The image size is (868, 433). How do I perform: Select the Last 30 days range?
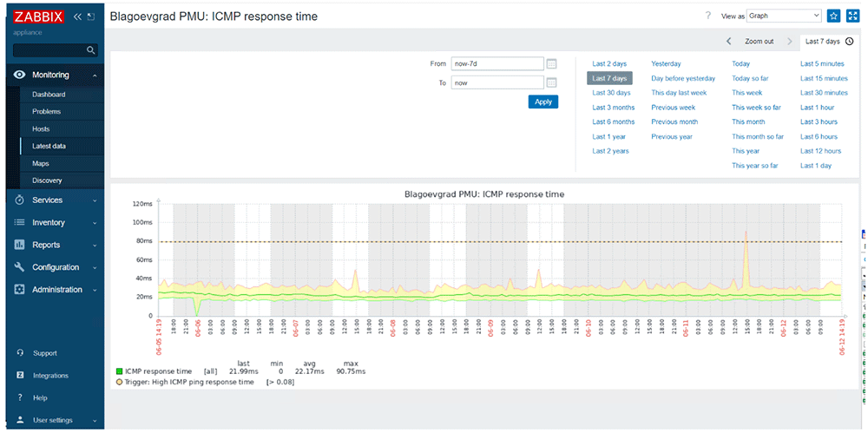tap(611, 93)
